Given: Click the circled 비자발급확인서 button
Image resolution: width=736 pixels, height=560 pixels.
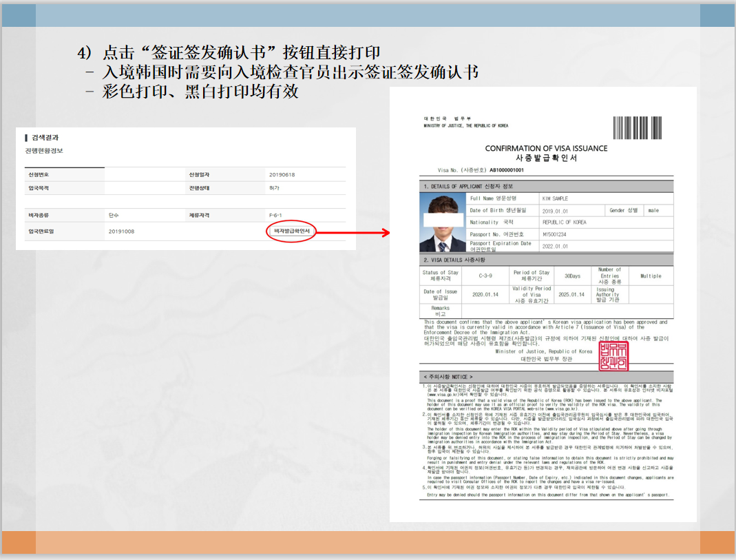Looking at the screenshot, I should coord(291,231).
